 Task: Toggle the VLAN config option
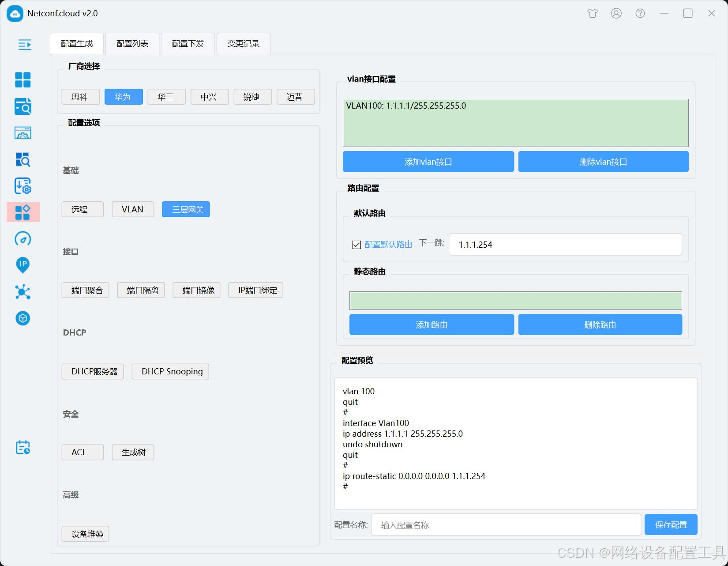133,209
